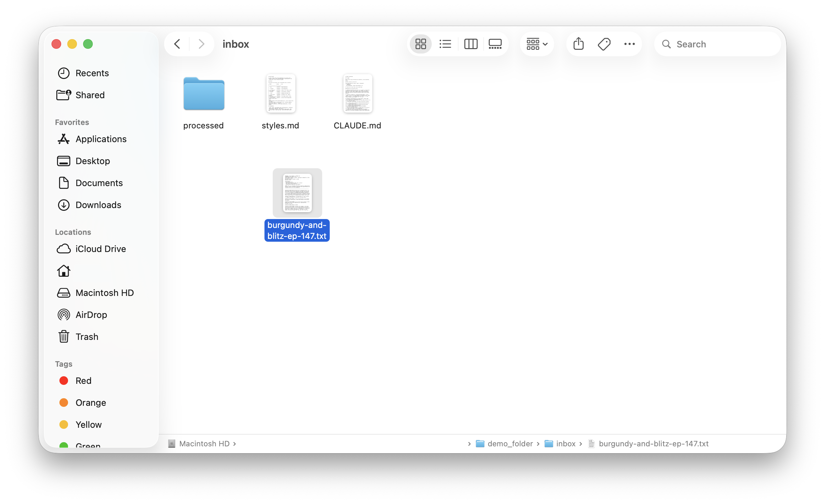Select the processed folder

(204, 94)
